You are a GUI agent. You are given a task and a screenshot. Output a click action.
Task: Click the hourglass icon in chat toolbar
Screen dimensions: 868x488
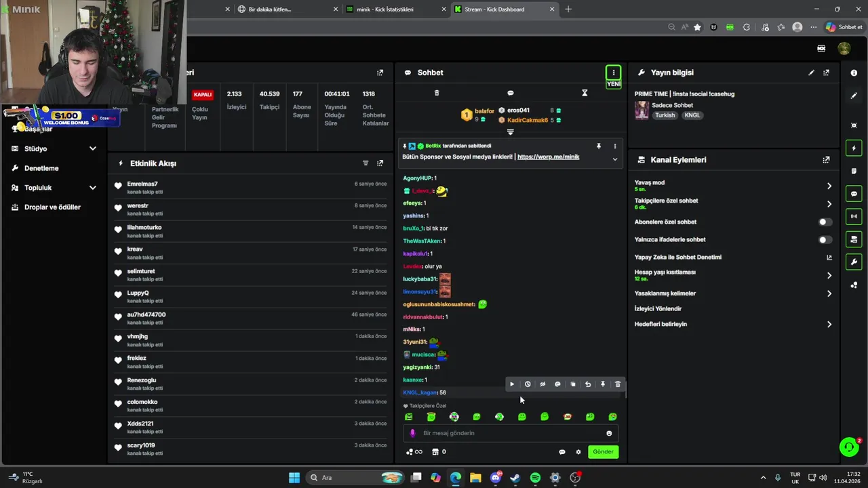point(585,93)
